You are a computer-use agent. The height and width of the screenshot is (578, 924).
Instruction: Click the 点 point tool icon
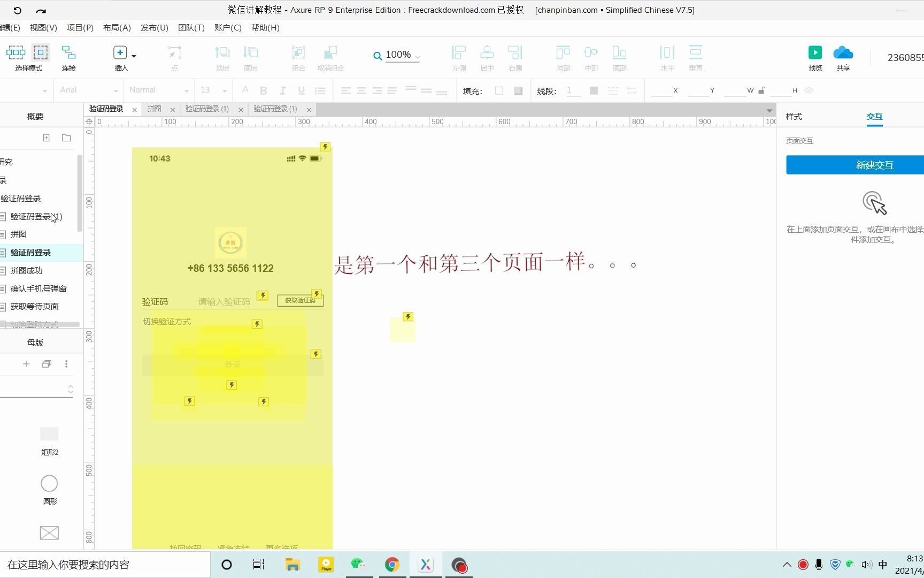pyautogui.click(x=174, y=52)
